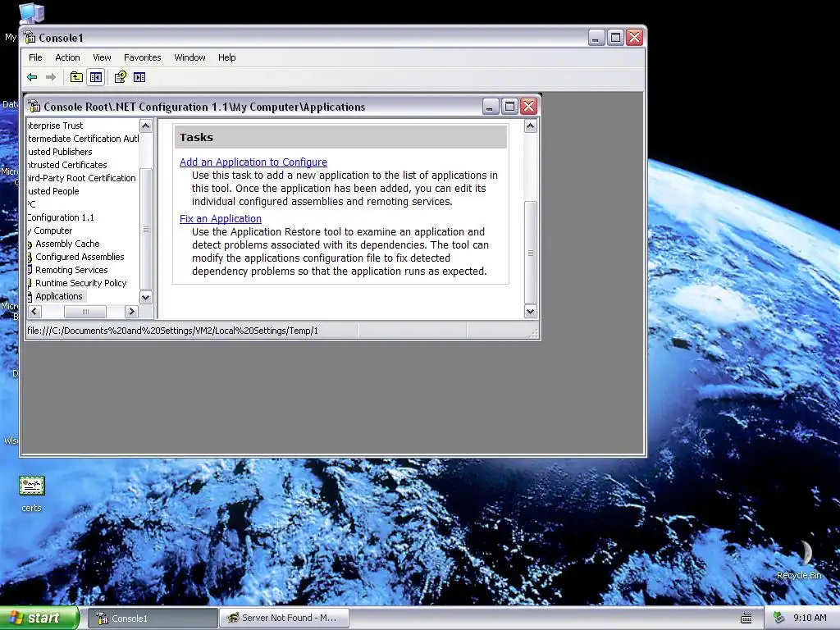Click the file path in the status bar
840x630 pixels.
172,331
